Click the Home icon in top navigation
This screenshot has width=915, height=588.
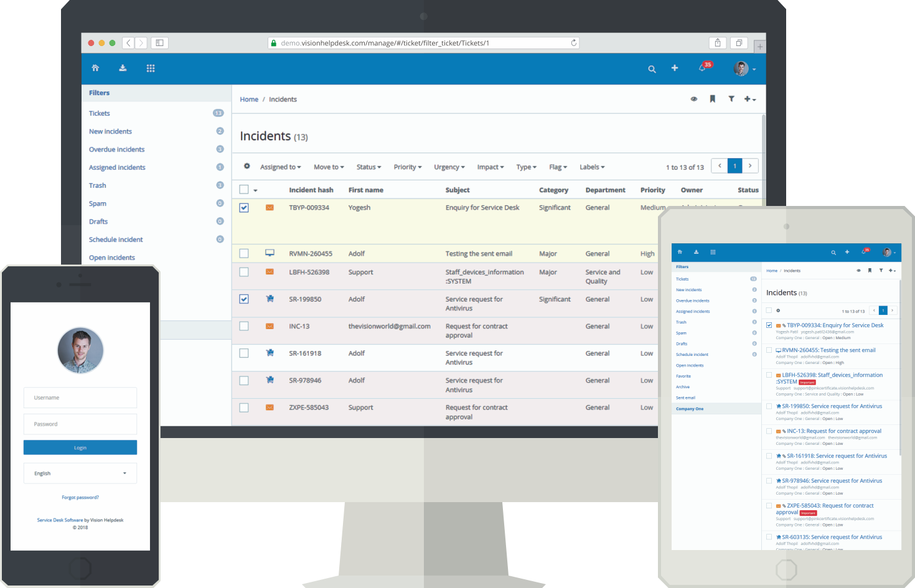pos(95,68)
